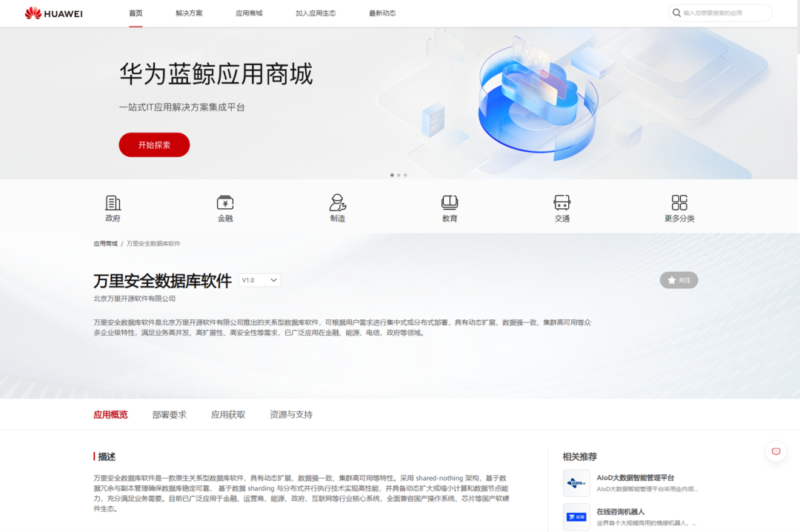Open the floating chat feedback icon
Viewport: 800px width, 532px height.
click(x=776, y=451)
